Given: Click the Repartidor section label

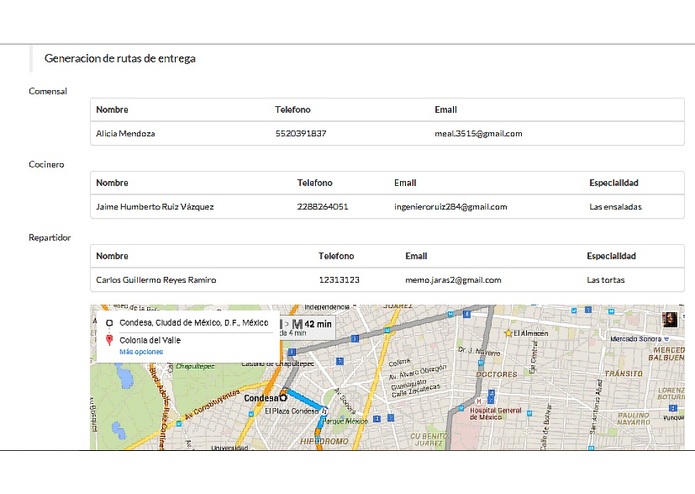Looking at the screenshot, I should (x=50, y=237).
